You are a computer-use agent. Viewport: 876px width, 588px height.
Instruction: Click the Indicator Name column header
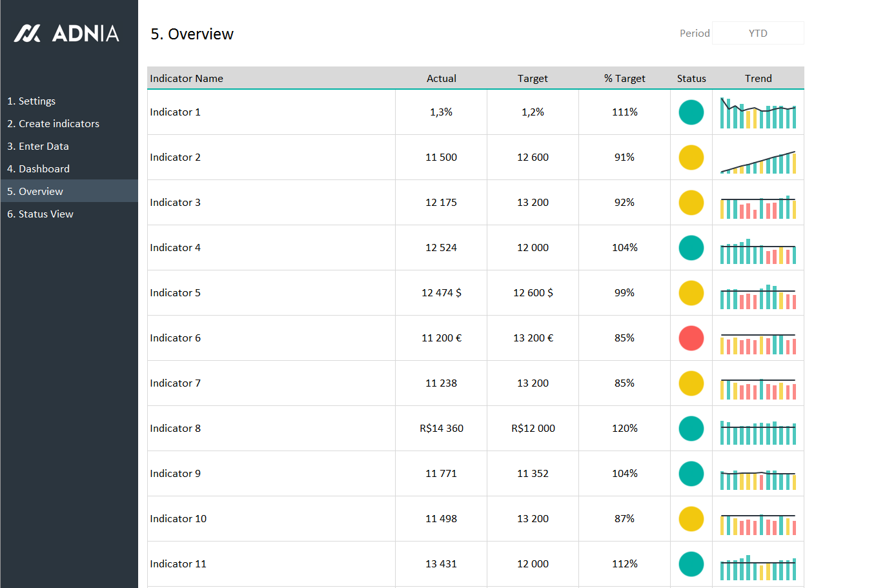(x=187, y=79)
